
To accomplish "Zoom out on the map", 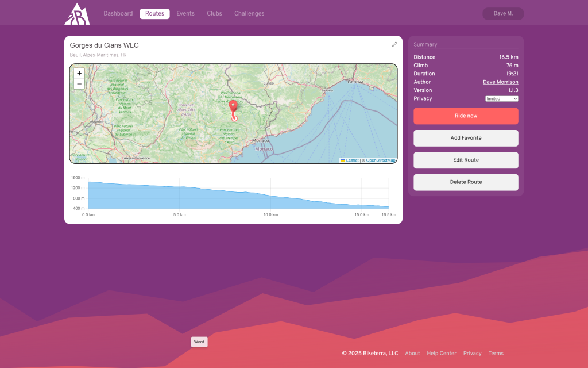I will [x=79, y=84].
